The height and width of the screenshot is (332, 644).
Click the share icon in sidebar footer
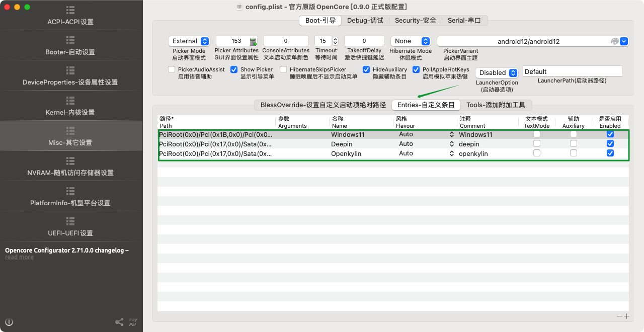click(119, 322)
